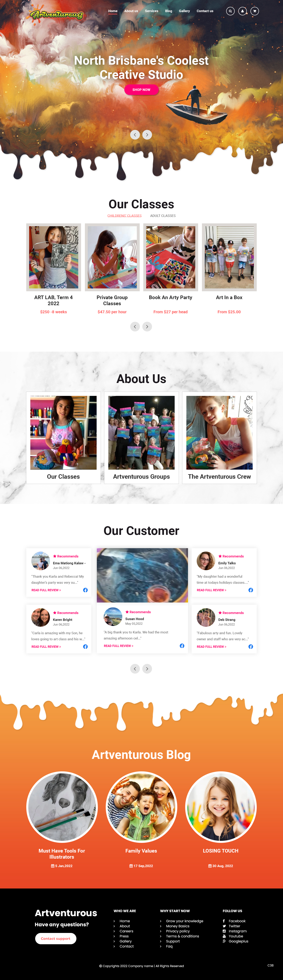Open the user account icon

(x=242, y=11)
